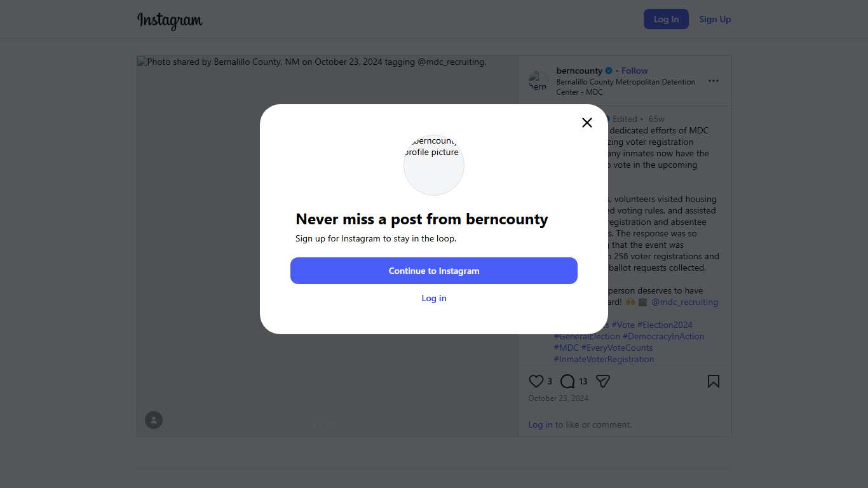
Task: Open Bernalillo County Metropolitan Detention Center location
Action: (625, 86)
